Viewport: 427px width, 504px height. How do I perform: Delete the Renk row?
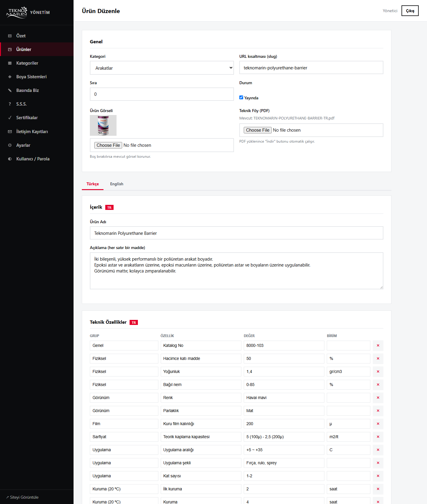point(378,398)
